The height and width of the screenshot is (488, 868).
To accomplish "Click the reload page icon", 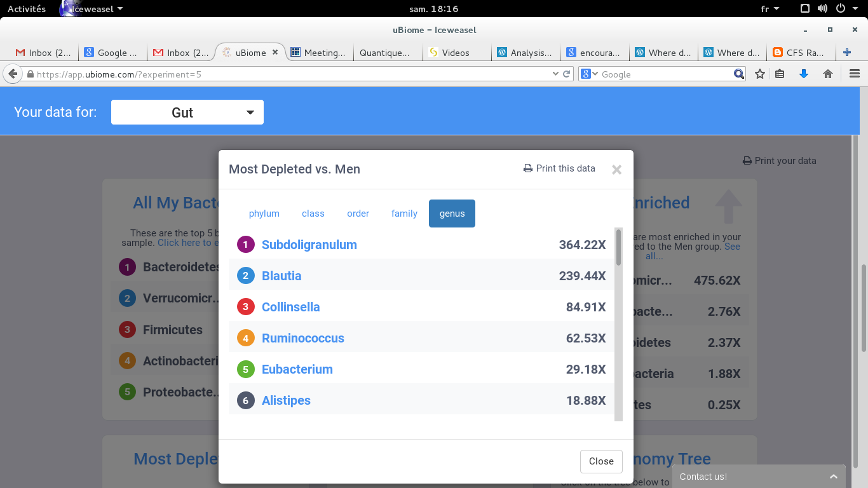I will click(567, 74).
